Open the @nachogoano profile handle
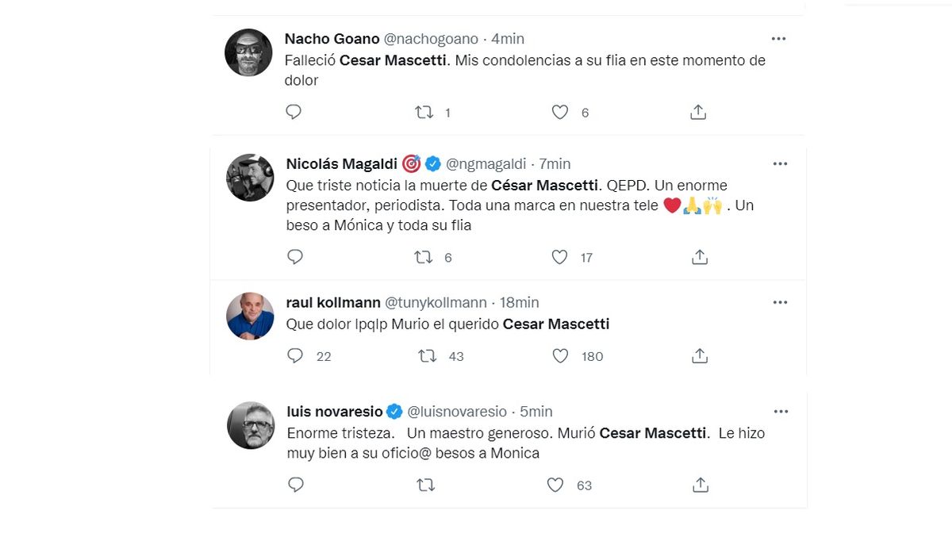Viewport: 952px width, 560px height. (x=431, y=39)
